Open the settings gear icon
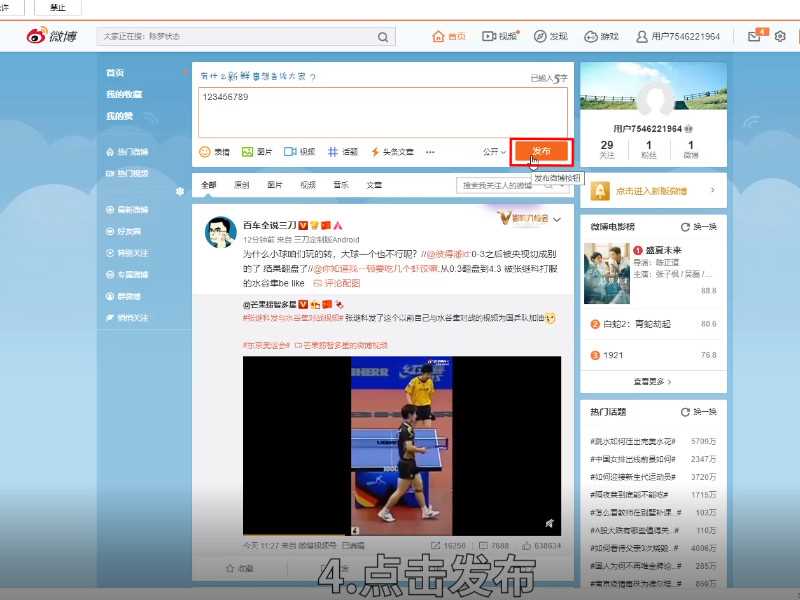This screenshot has width=800, height=600. [x=781, y=35]
